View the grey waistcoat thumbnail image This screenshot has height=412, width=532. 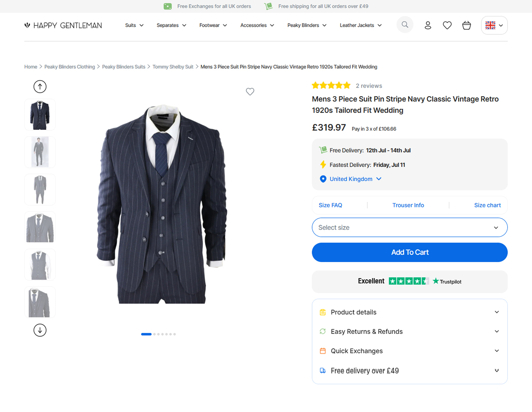pos(40,264)
